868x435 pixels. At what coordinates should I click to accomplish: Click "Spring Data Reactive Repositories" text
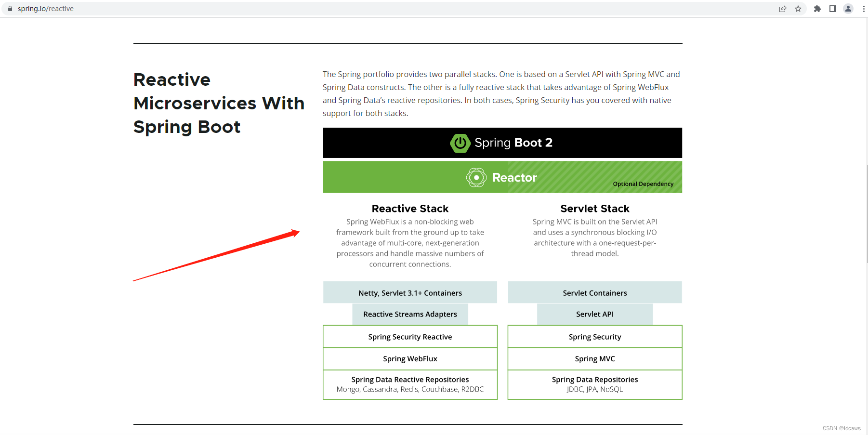click(x=410, y=380)
